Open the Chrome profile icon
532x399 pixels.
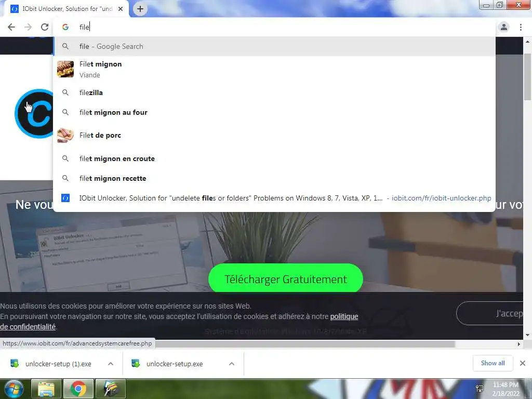504,27
